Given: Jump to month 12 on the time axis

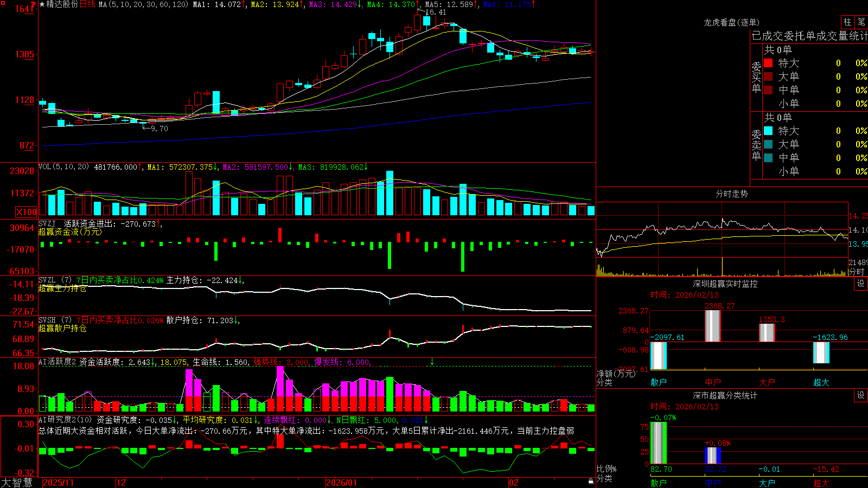Looking at the screenshot, I should 121,483.
